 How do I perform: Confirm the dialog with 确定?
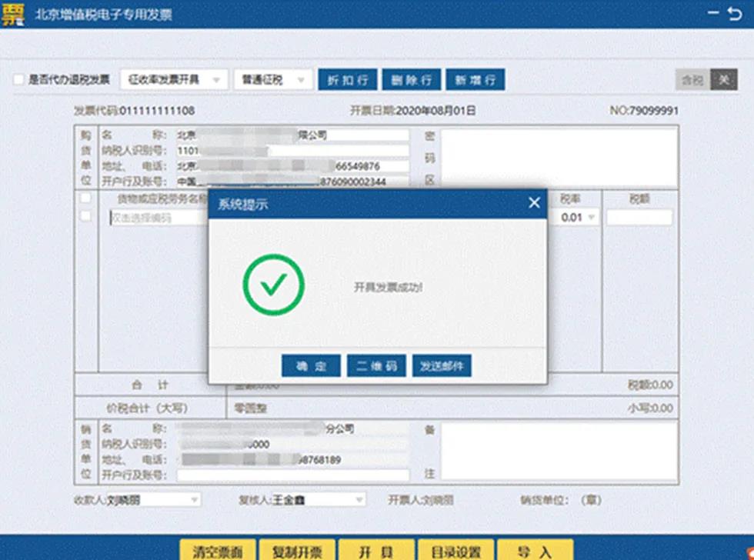(x=309, y=366)
